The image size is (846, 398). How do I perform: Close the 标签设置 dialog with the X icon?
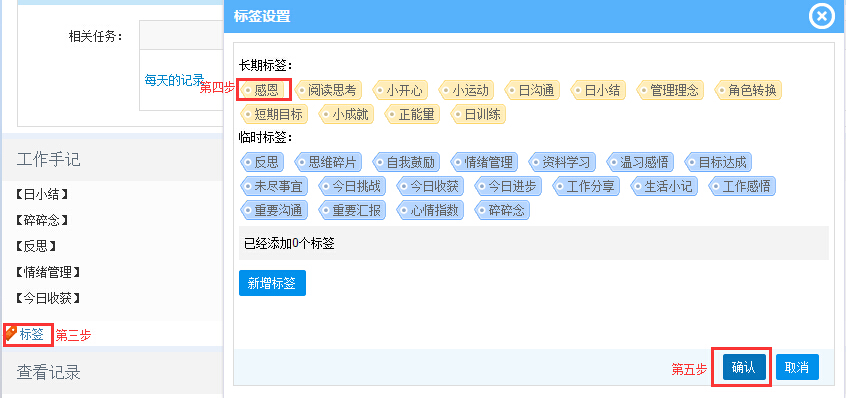click(822, 16)
